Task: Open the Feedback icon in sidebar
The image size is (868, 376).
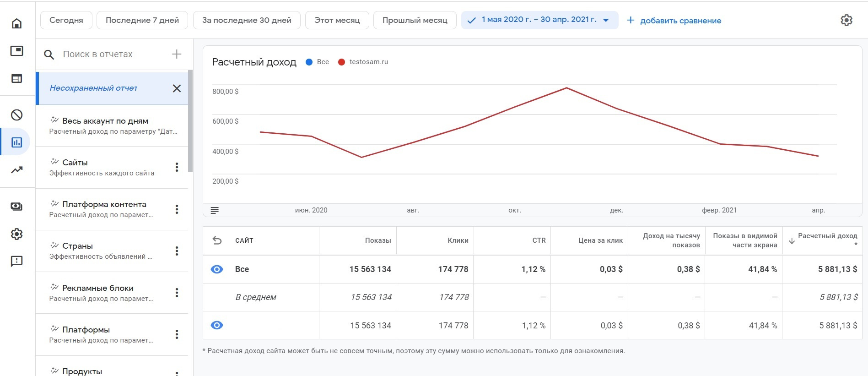Action: coord(16,262)
